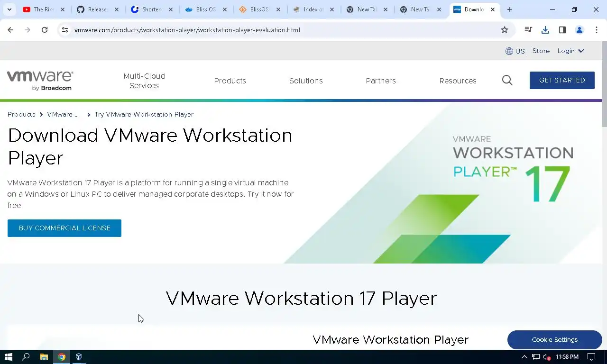Bookmark this page with the star icon

point(505,30)
